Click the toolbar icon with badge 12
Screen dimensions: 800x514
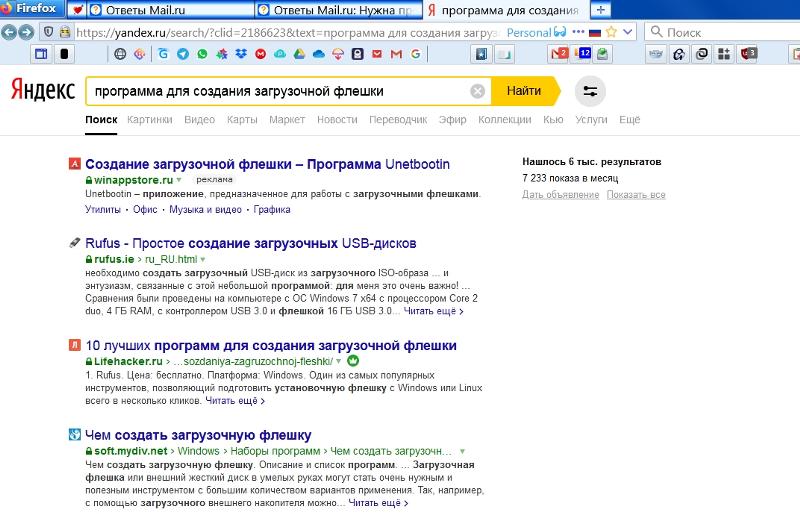point(583,53)
